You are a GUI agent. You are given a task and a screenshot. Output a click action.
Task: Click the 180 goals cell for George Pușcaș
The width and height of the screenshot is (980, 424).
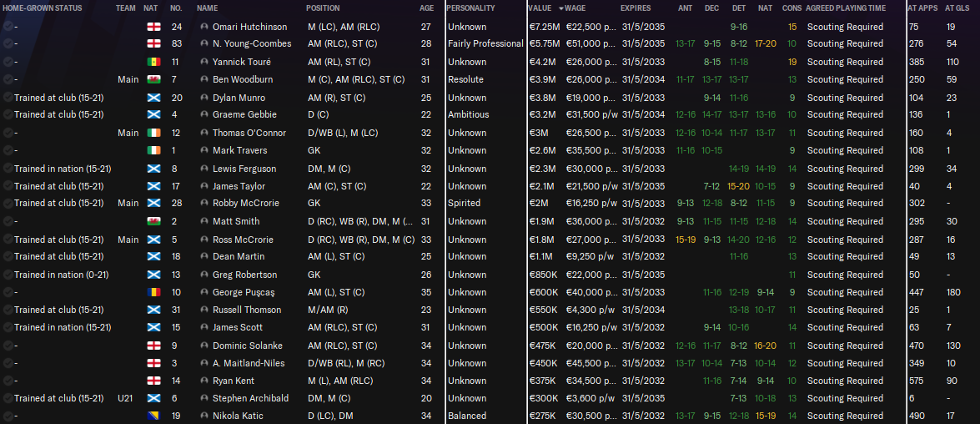click(x=953, y=292)
